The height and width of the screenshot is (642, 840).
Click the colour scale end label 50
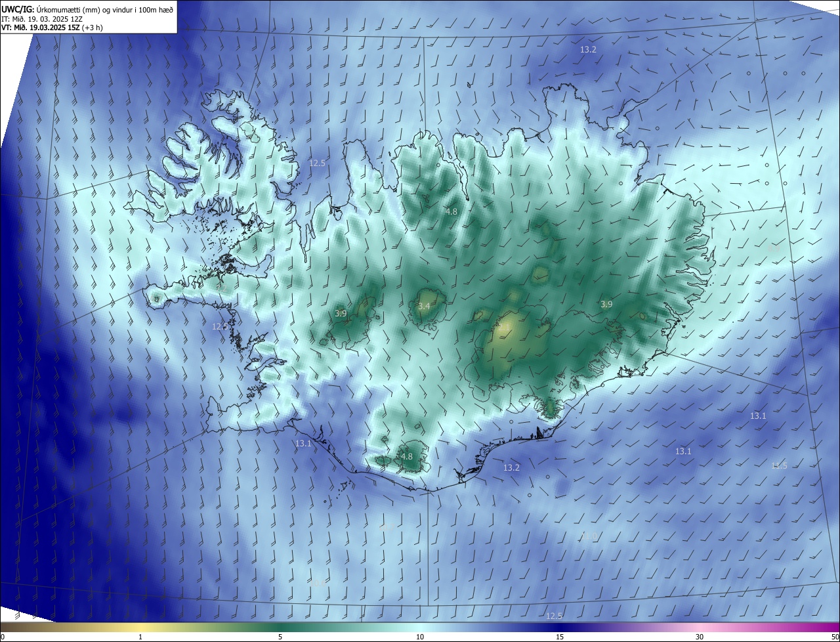pyautogui.click(x=835, y=637)
